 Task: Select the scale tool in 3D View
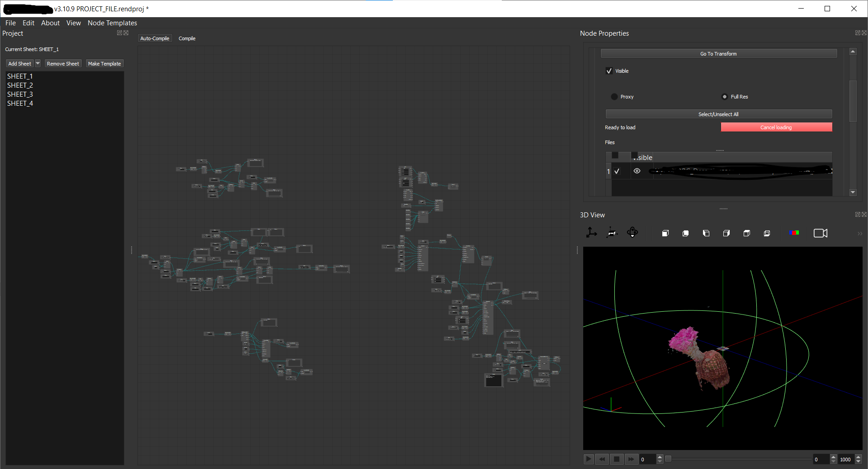point(612,233)
